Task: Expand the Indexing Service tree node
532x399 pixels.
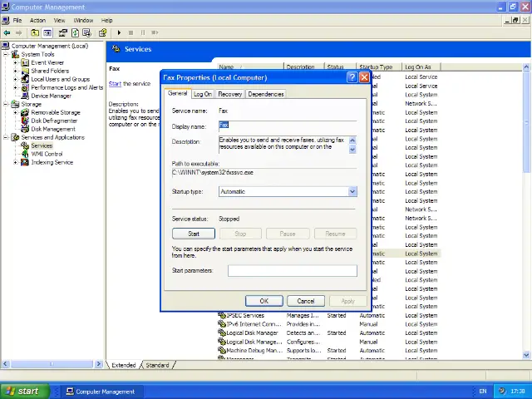Action: pos(15,162)
